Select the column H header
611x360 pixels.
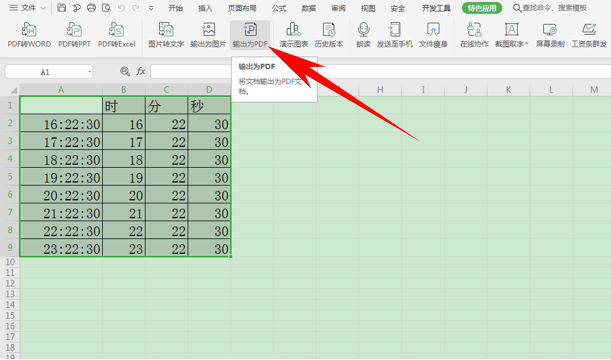380,90
